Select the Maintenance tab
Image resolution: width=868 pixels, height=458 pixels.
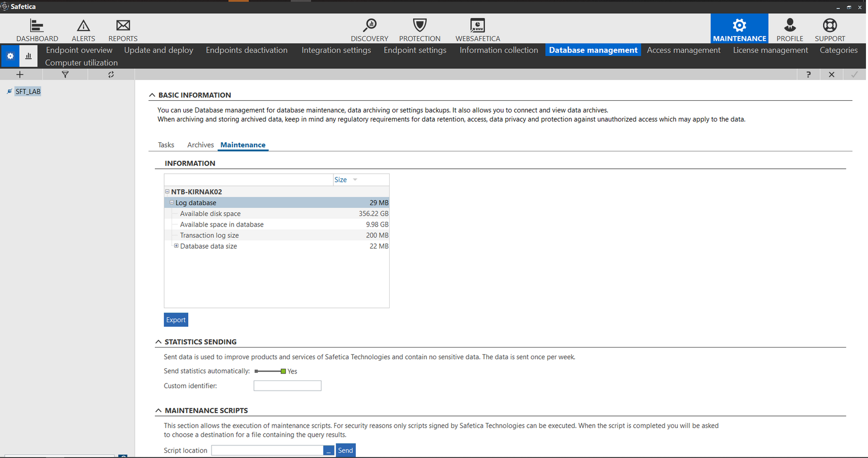point(243,145)
